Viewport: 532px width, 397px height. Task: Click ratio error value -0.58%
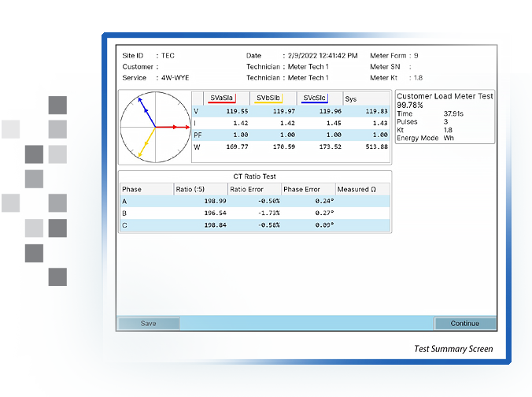[268, 224]
